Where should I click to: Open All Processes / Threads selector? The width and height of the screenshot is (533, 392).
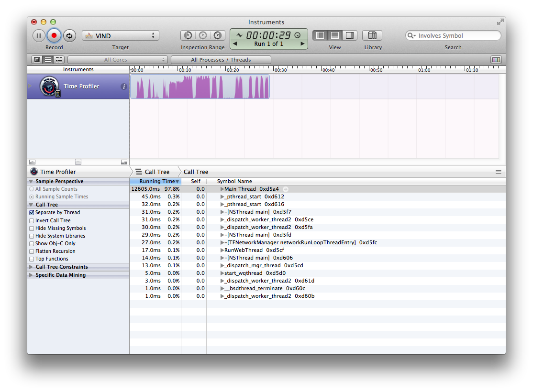[221, 60]
